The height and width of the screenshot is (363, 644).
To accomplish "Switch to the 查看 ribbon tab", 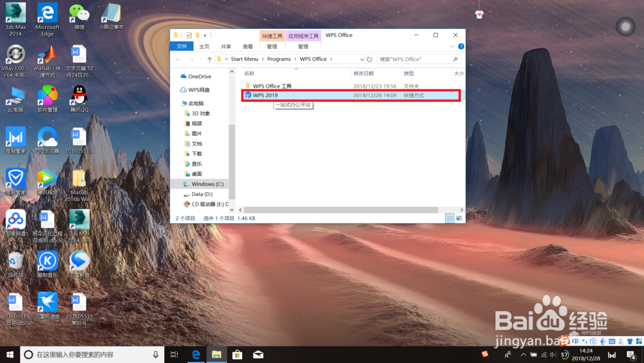I will 248,46.
